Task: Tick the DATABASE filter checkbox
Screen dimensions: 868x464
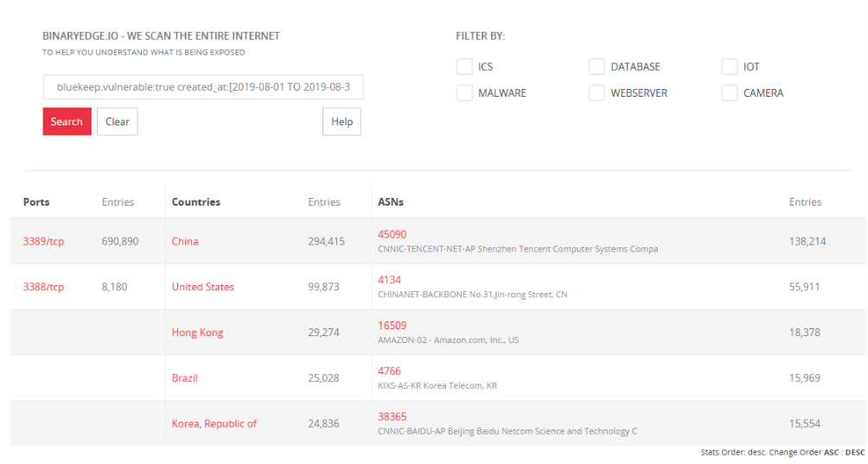Action: [597, 67]
